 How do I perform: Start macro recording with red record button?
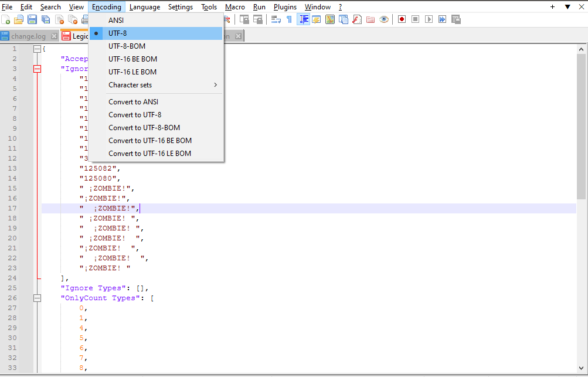click(402, 19)
